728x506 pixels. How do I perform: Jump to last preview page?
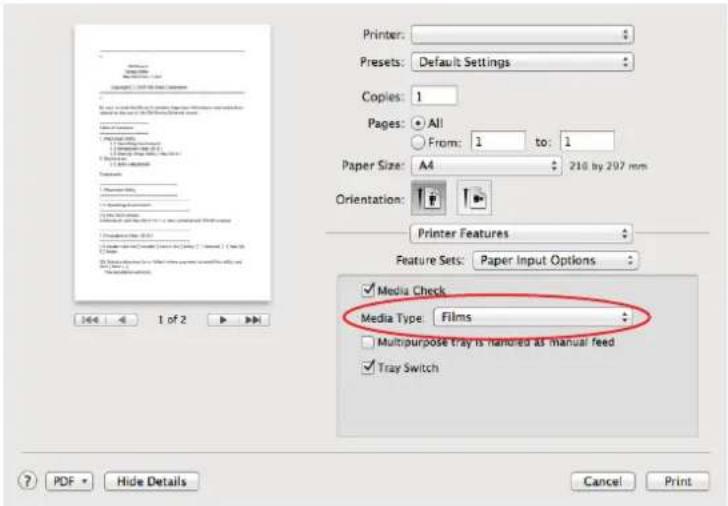coord(254,320)
